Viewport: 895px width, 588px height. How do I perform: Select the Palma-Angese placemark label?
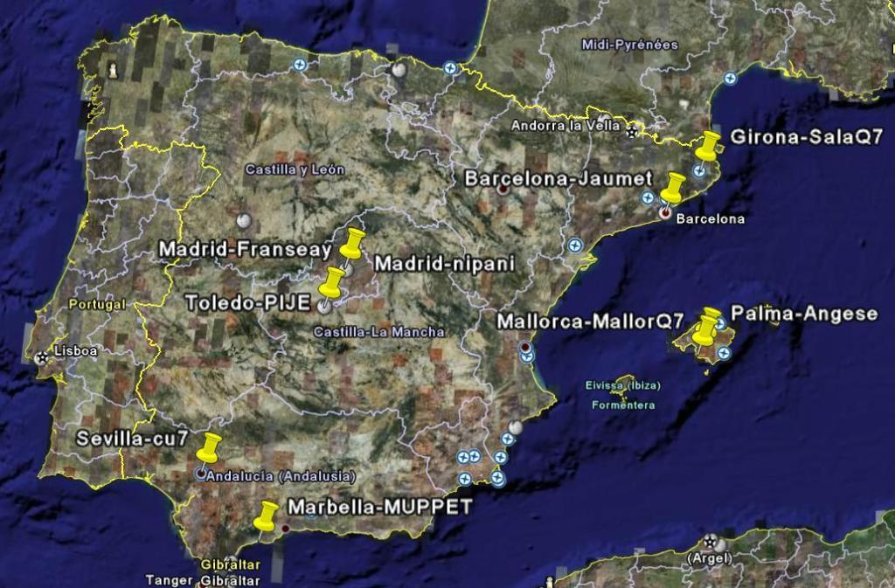click(x=803, y=314)
